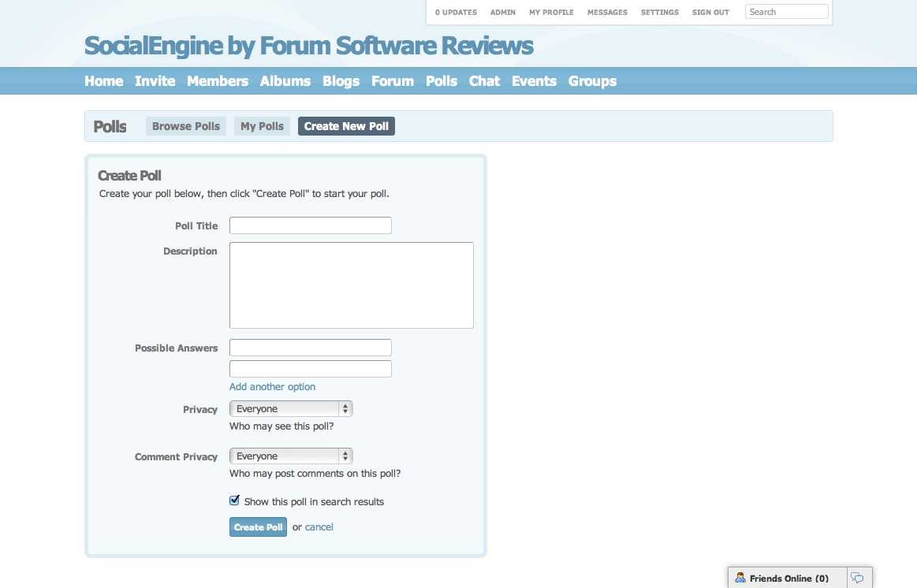Open Members in the navigation bar
This screenshot has width=917, height=588.
[218, 81]
